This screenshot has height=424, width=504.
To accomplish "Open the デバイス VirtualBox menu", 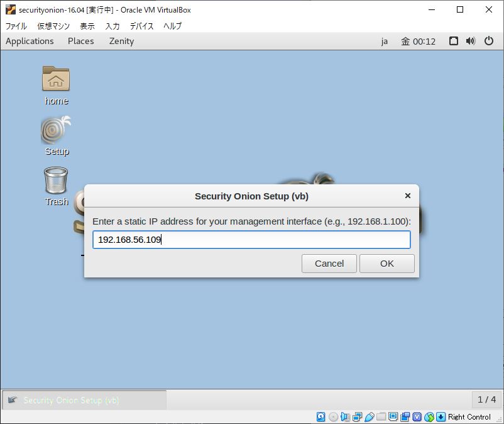I will point(141,26).
